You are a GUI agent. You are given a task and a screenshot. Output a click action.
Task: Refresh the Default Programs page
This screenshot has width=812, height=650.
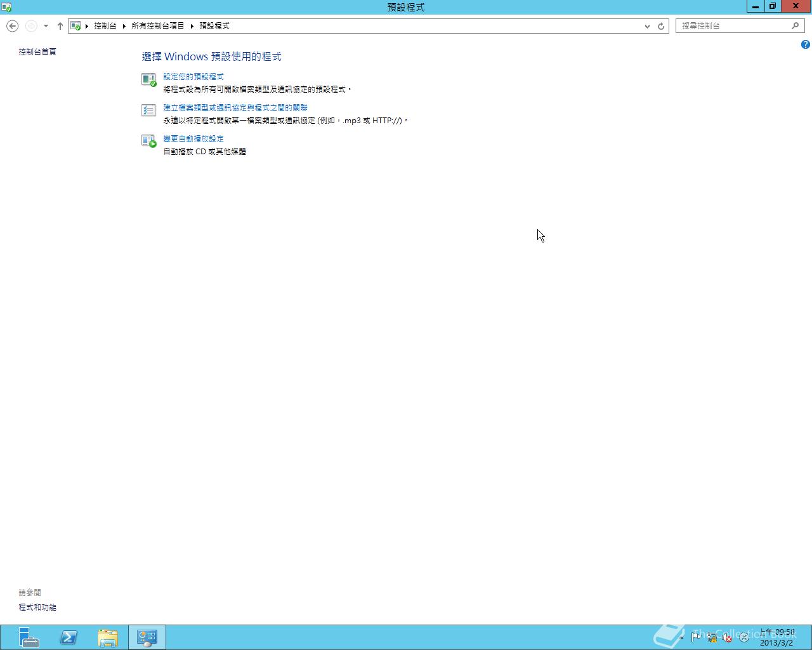(661, 26)
